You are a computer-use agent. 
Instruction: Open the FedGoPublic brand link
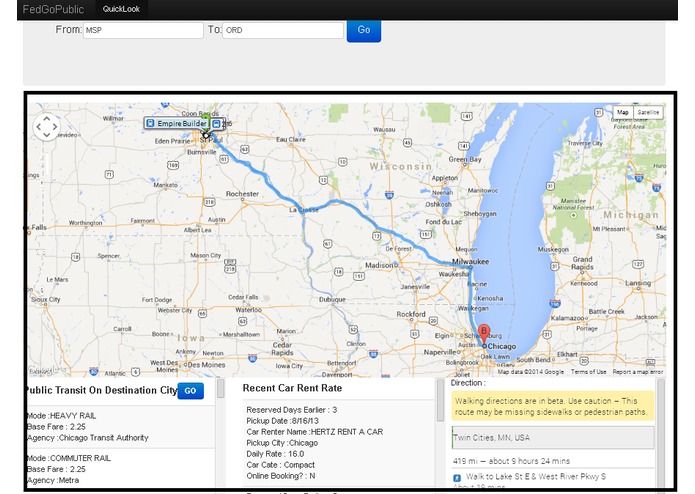click(53, 9)
